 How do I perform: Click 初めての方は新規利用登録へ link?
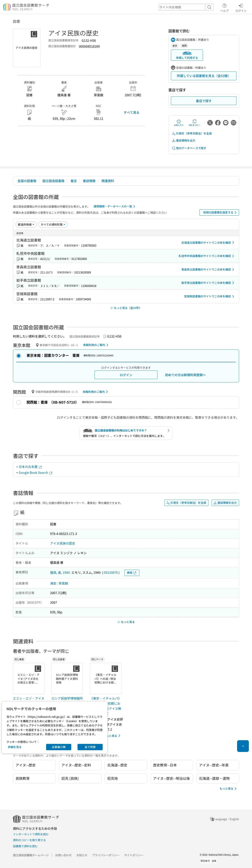185,375
